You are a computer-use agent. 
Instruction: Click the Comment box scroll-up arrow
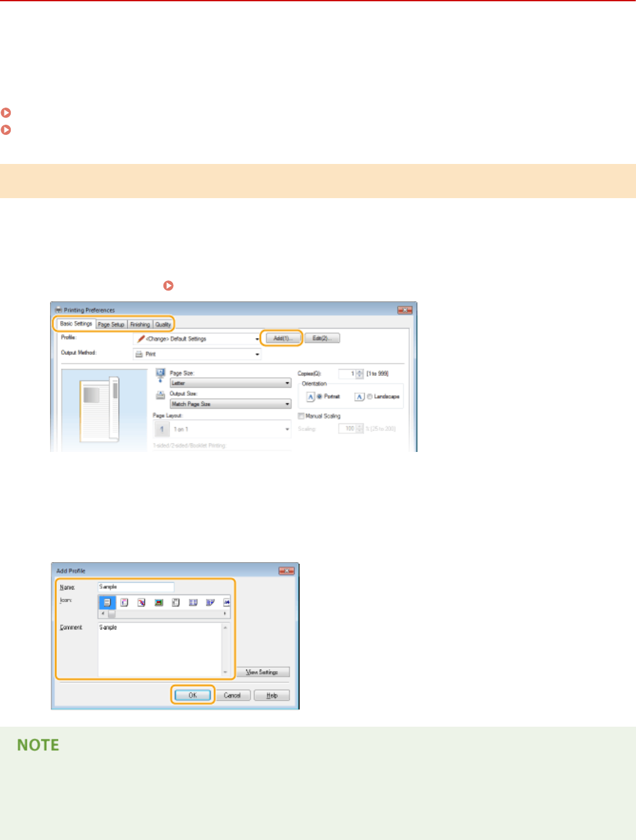[x=226, y=627]
